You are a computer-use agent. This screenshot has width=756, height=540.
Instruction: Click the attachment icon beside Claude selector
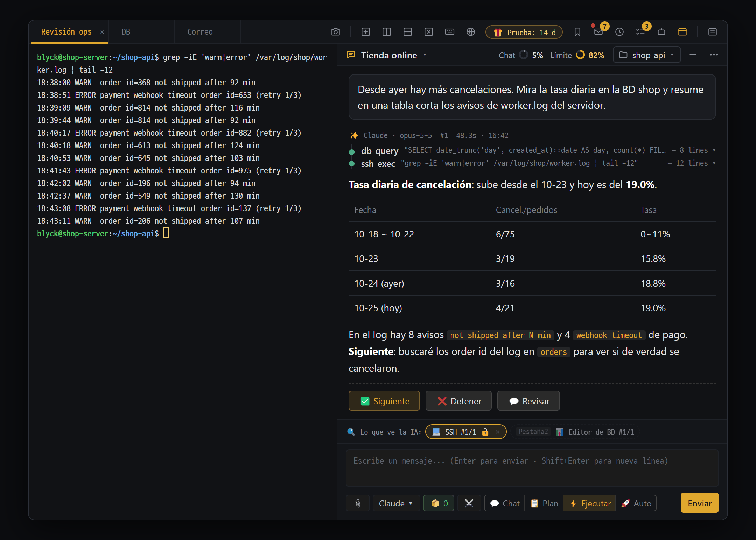[358, 503]
